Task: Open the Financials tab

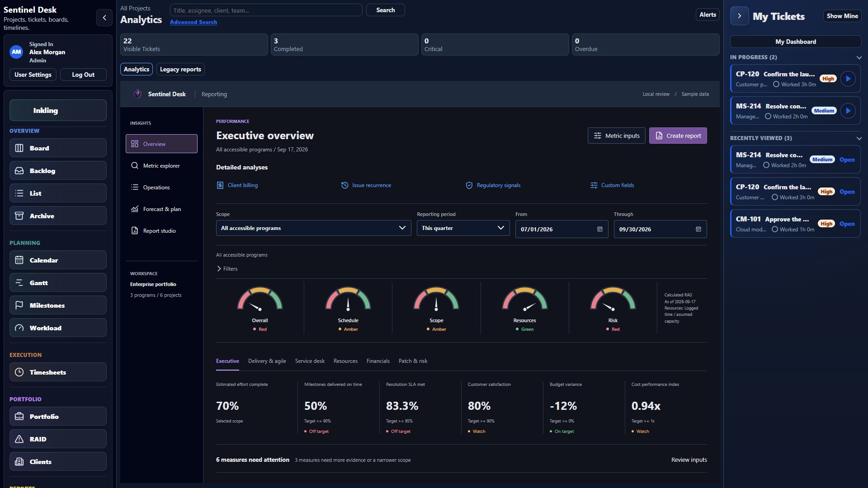Action: click(x=378, y=361)
